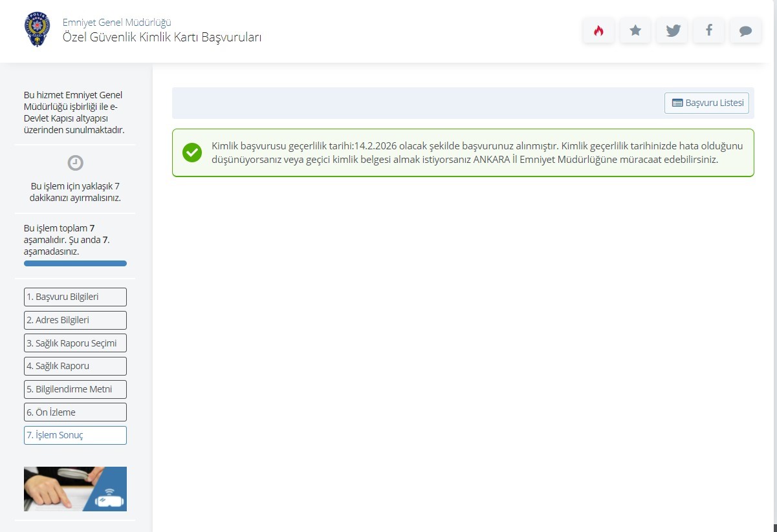Open step 3. Sağlık Raporu Seçimi
This screenshot has height=532, width=777.
click(75, 343)
